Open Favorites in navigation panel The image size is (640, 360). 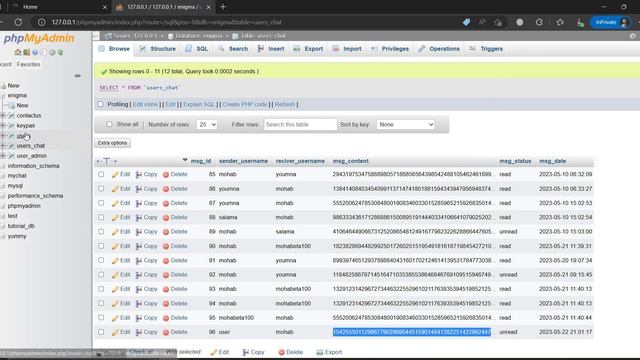pos(28,64)
